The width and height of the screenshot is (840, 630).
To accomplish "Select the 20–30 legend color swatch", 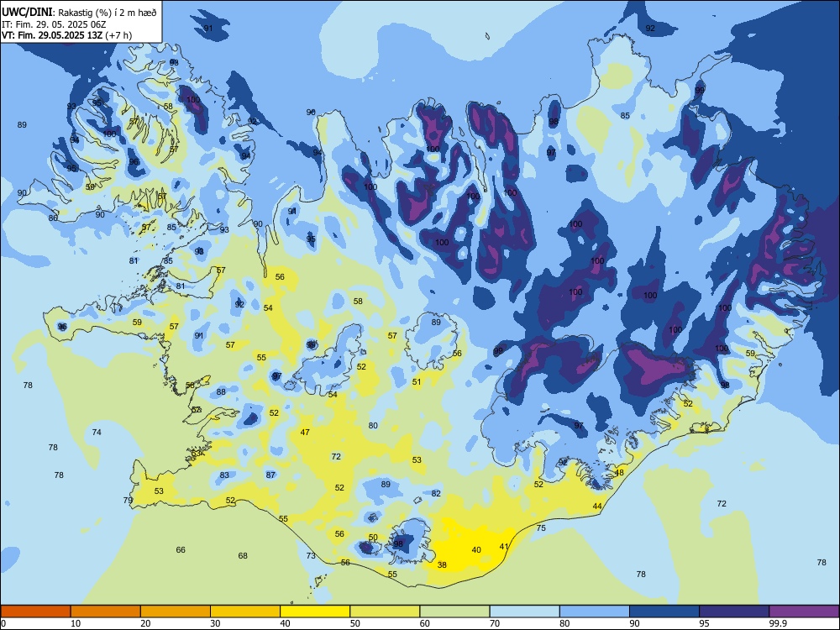I will click(176, 612).
